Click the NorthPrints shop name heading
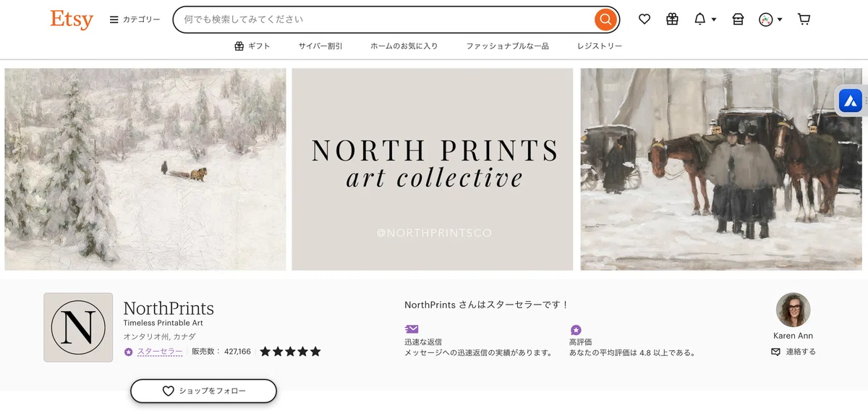The height and width of the screenshot is (411, 868). [x=169, y=308]
